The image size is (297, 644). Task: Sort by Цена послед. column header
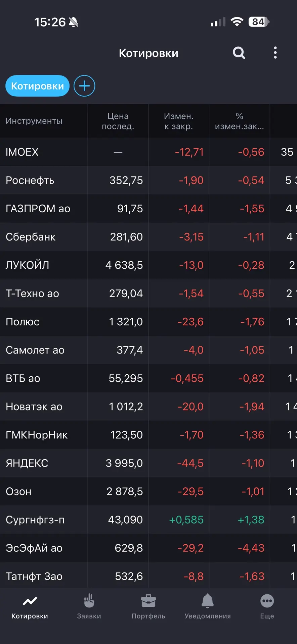tap(118, 121)
